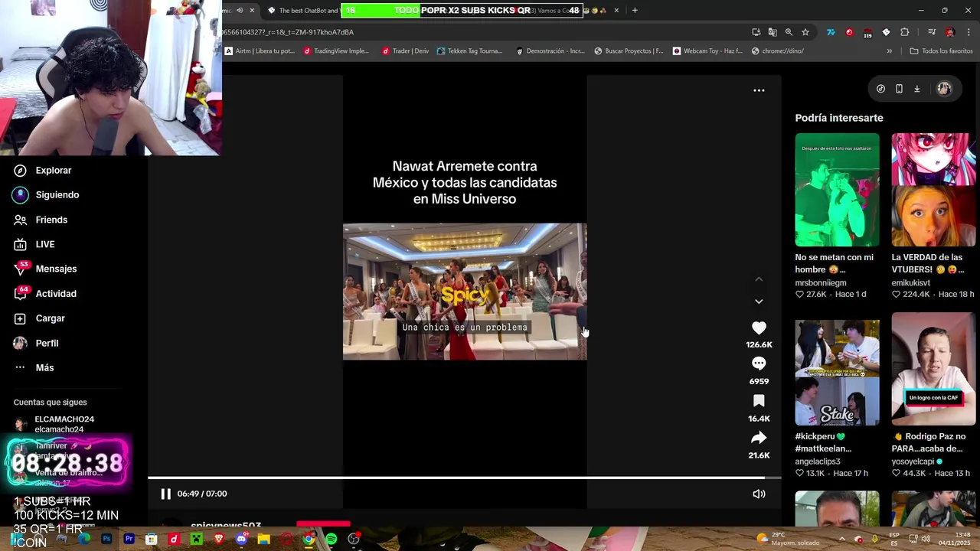Click the translate page icon

pyautogui.click(x=773, y=32)
